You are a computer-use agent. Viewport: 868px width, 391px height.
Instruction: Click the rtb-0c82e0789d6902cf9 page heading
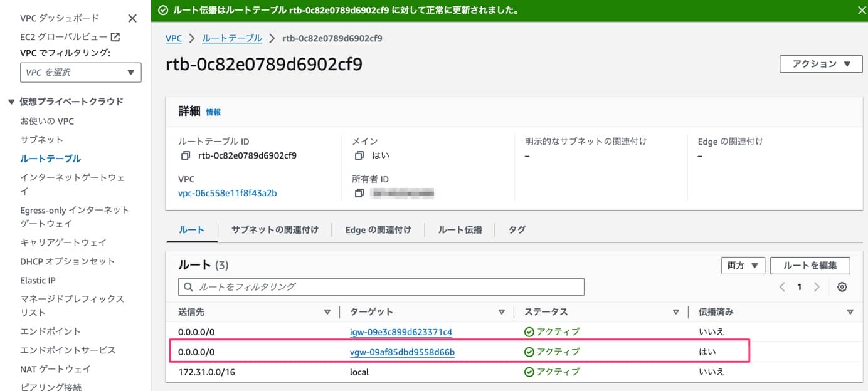point(264,65)
